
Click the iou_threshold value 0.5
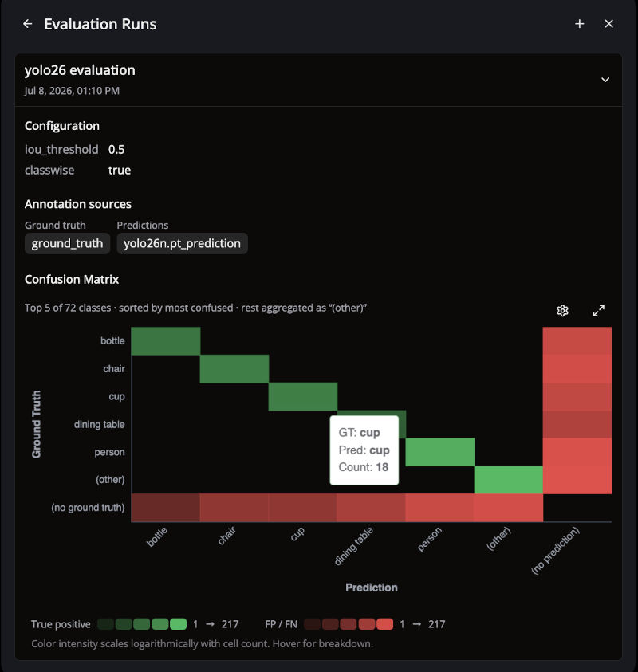pos(116,150)
